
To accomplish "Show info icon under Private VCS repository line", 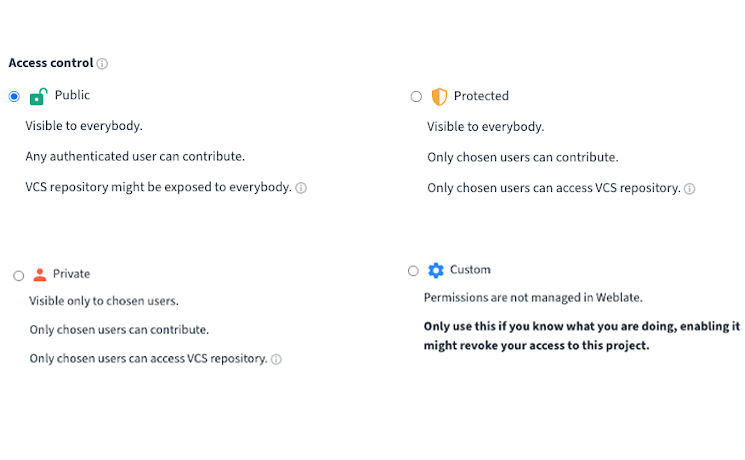I will (276, 360).
